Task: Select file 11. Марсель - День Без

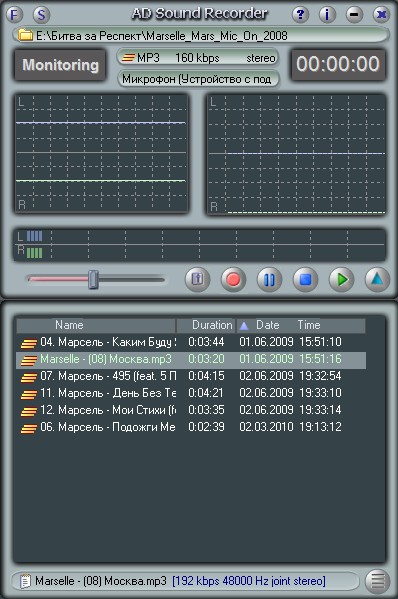Action: tap(191, 393)
